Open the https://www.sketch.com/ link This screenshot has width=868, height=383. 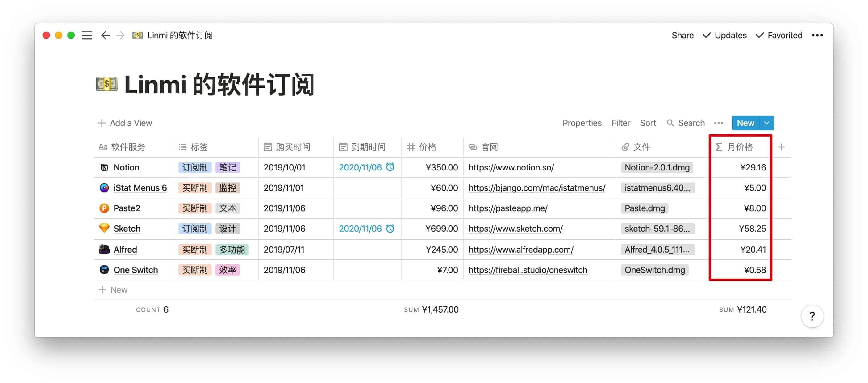point(515,229)
